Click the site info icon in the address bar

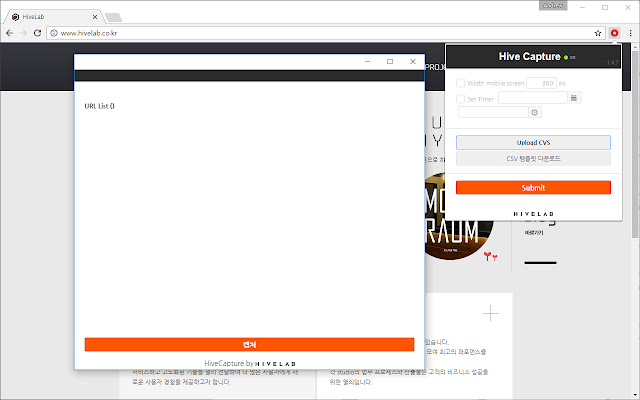tap(54, 33)
